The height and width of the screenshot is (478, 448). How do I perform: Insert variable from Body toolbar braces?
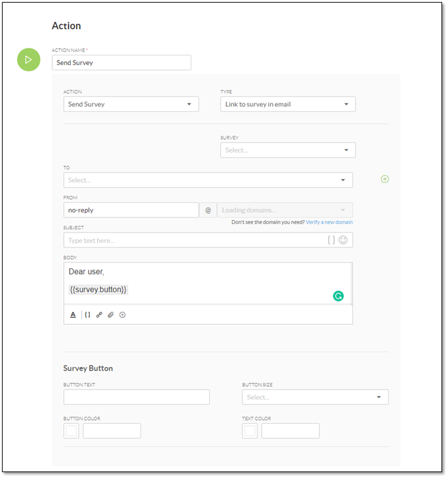pos(87,315)
